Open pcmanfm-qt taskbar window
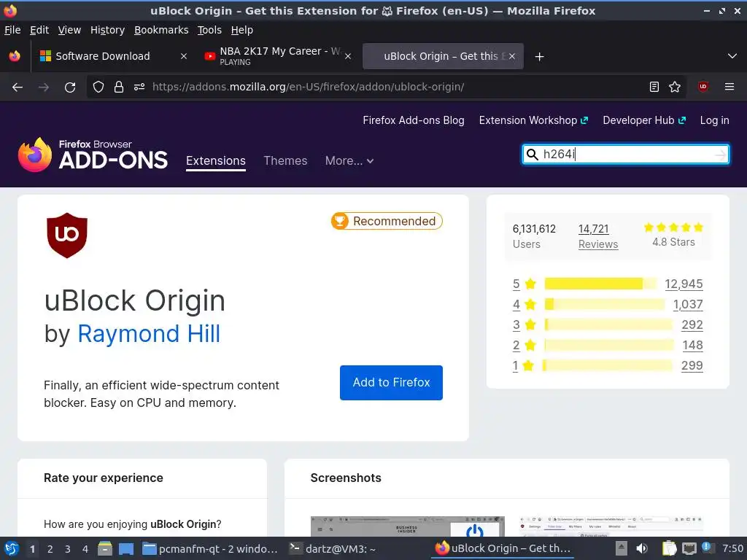This screenshot has width=747, height=560. tap(211, 548)
